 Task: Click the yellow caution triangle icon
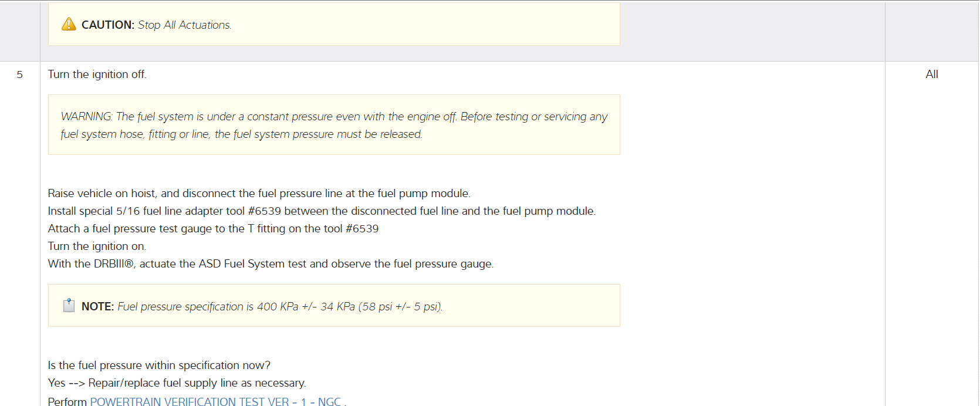[x=69, y=24]
